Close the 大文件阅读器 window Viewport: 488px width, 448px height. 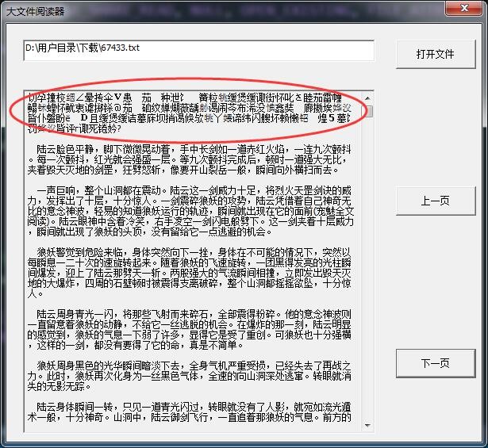(x=463, y=8)
